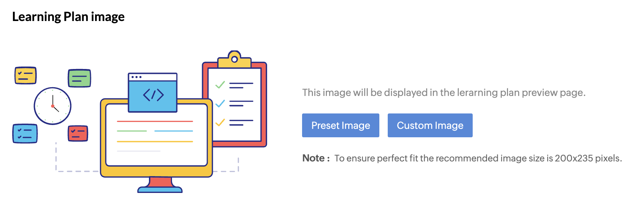This screenshot has width=644, height=201.
Task: Select the blue checklist card icon
Action: [25, 133]
